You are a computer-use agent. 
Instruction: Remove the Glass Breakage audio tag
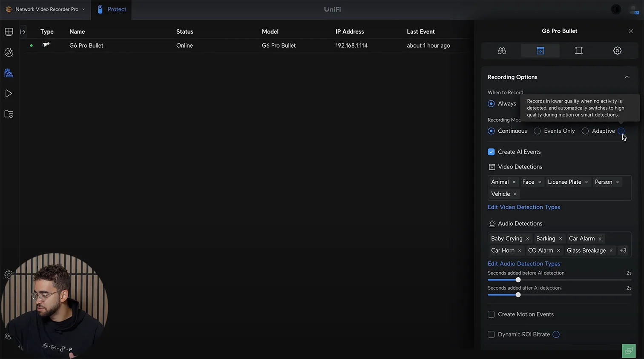(x=611, y=251)
